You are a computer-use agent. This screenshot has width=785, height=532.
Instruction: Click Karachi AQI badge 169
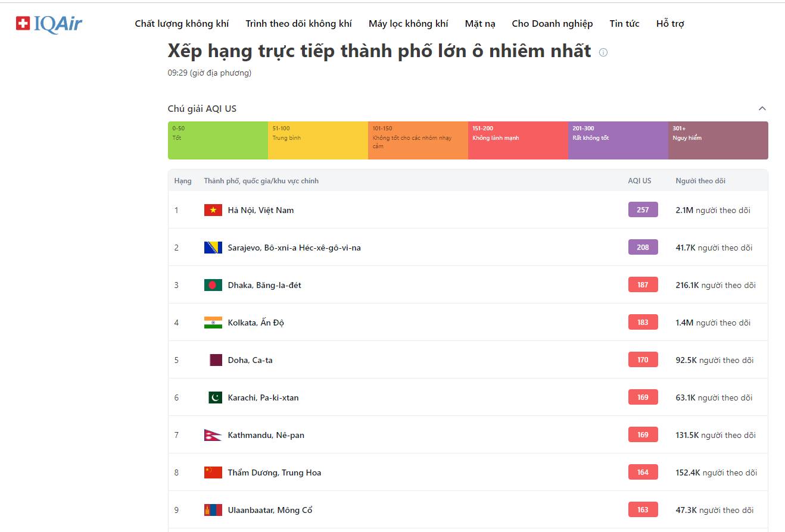pyautogui.click(x=643, y=397)
